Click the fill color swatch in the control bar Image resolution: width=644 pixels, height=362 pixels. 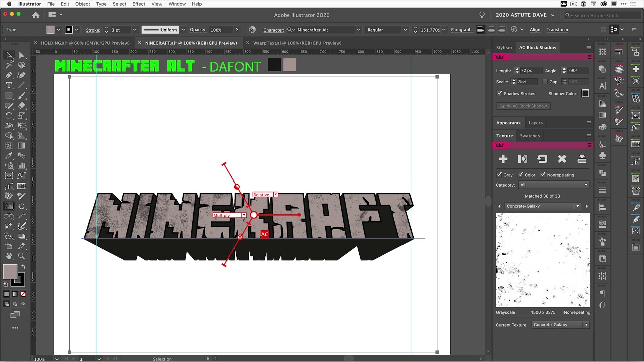pyautogui.click(x=50, y=30)
